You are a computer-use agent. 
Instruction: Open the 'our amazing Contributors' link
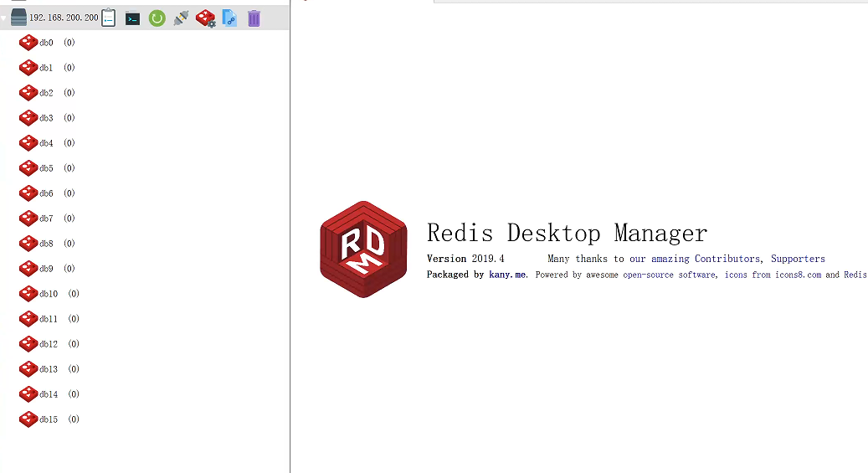click(695, 259)
